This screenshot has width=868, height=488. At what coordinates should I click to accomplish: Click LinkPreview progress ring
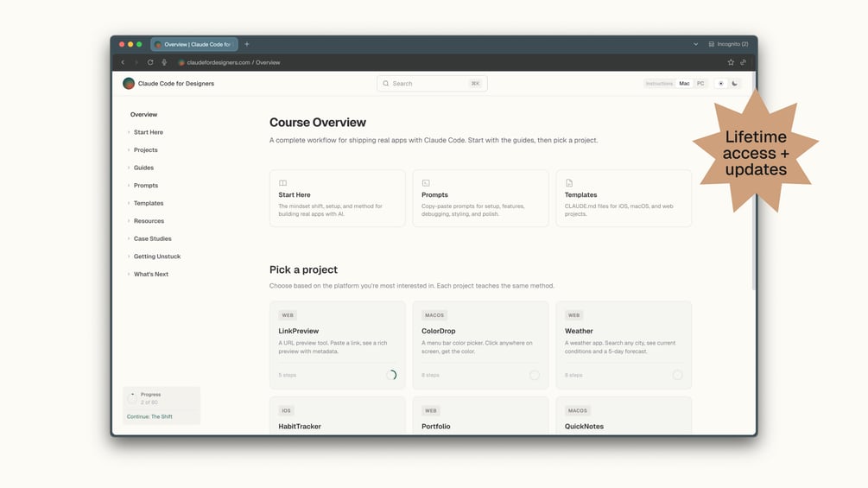pos(391,375)
